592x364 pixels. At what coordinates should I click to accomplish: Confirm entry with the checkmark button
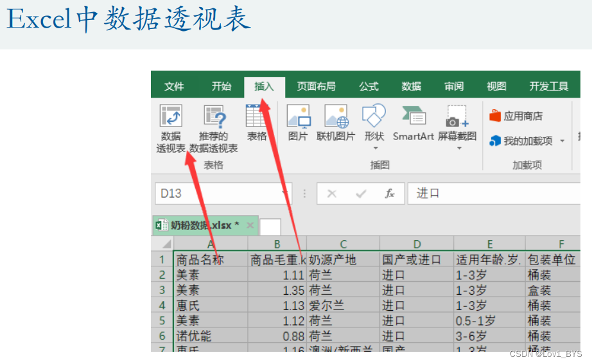361,194
